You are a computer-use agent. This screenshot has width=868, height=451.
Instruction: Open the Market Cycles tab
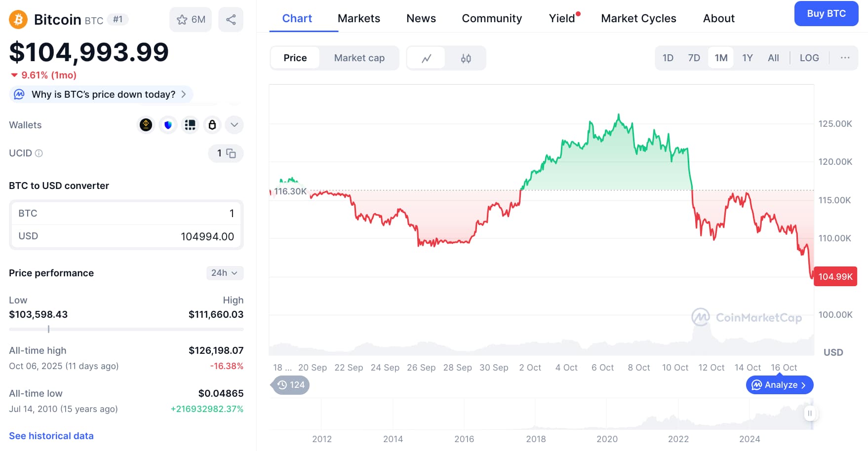click(638, 18)
